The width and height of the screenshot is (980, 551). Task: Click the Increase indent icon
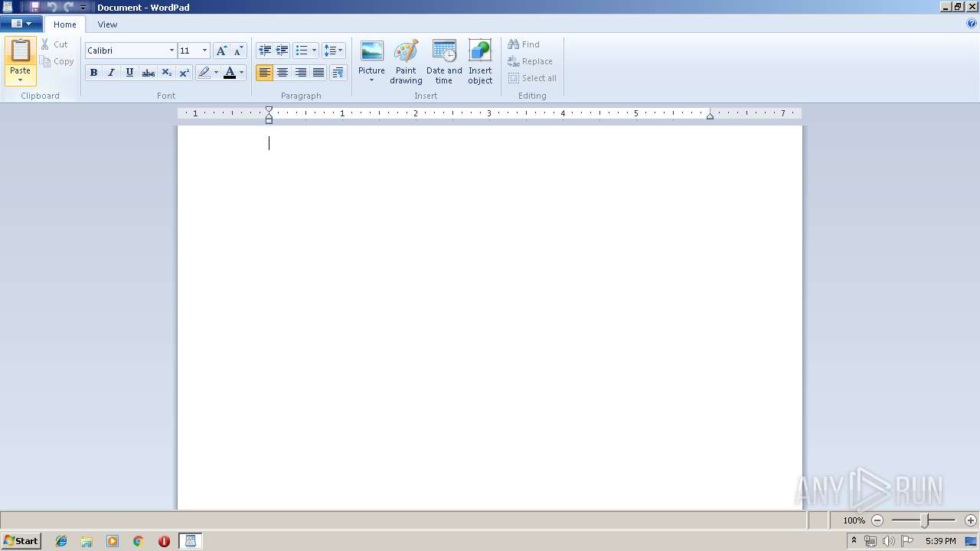pos(282,51)
